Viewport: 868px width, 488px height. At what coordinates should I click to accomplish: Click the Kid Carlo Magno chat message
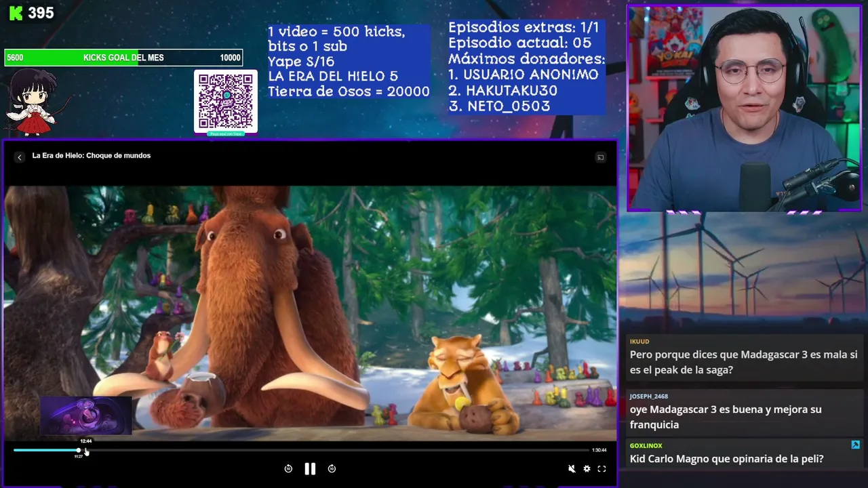[726, 459]
